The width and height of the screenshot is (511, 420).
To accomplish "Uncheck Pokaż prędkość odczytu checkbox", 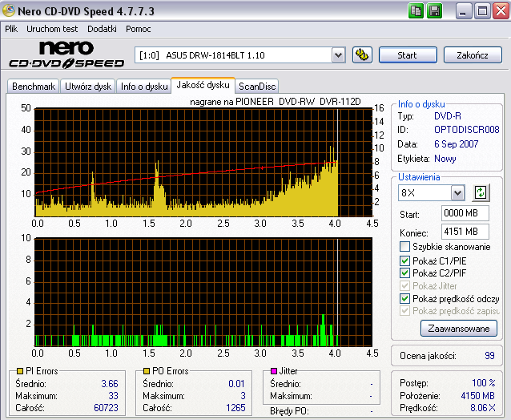I will (404, 298).
